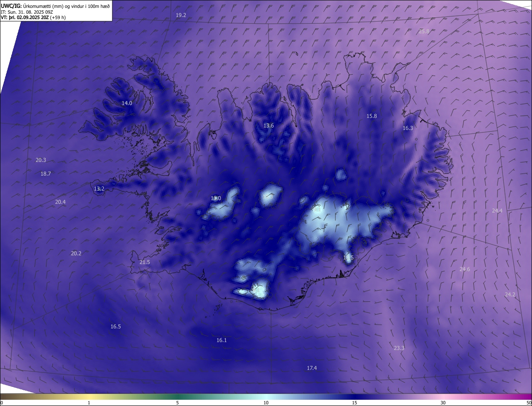532x406 pixels.
Task: Click the 13.2 value label
Action: (99, 188)
